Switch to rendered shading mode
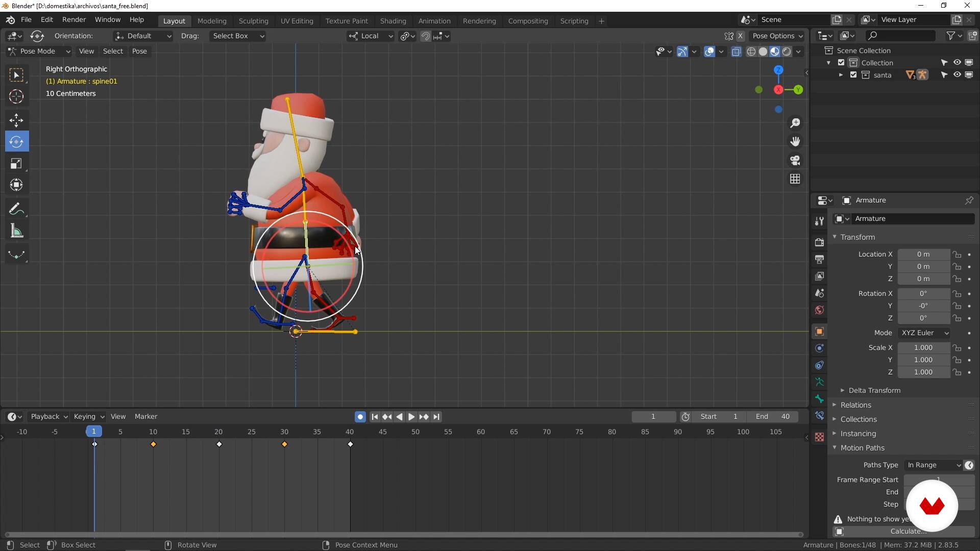Image resolution: width=980 pixels, height=551 pixels. tap(787, 52)
